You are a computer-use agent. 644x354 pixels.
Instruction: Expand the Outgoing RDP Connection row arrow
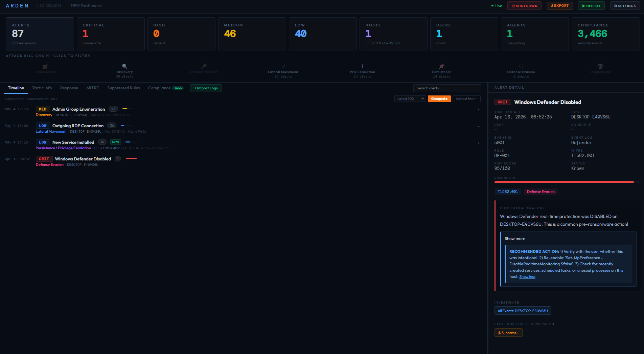click(x=479, y=126)
